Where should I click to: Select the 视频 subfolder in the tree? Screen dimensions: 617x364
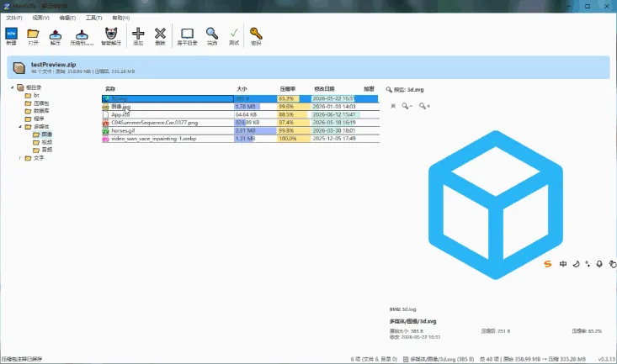(x=46, y=142)
